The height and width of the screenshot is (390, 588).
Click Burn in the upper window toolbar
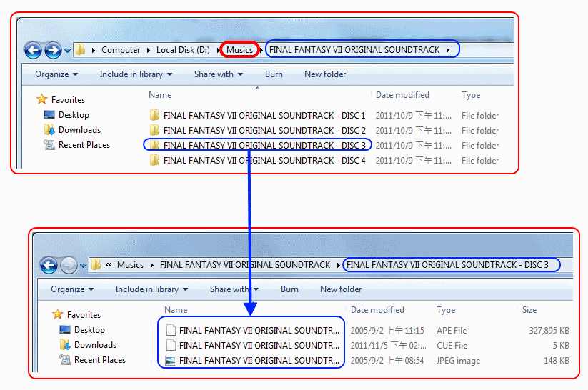pos(274,74)
